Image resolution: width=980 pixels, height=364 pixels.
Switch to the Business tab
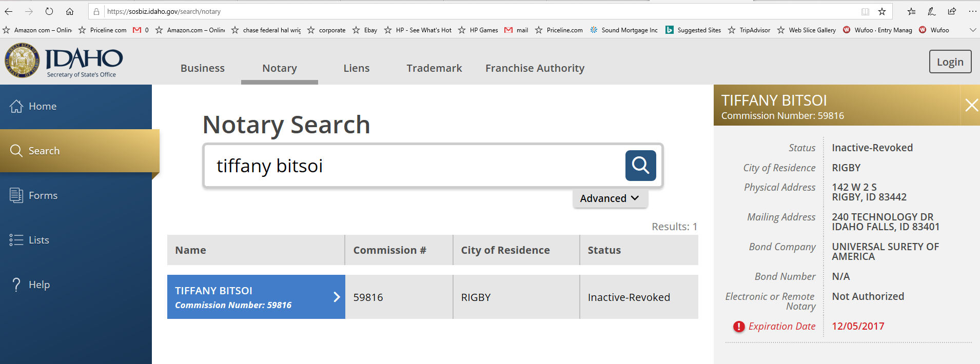pyautogui.click(x=202, y=68)
